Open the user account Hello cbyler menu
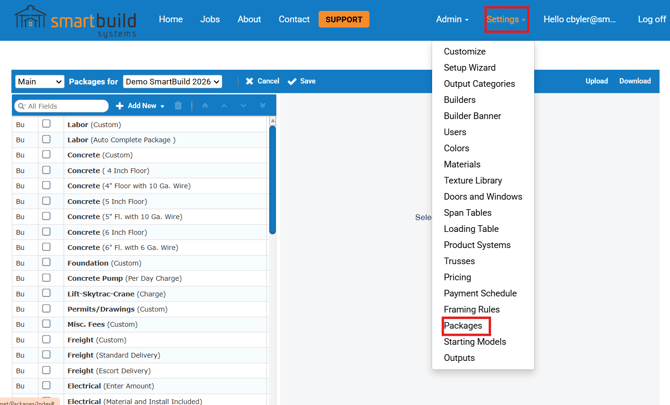Image resolution: width=670 pixels, height=405 pixels. pyautogui.click(x=579, y=19)
